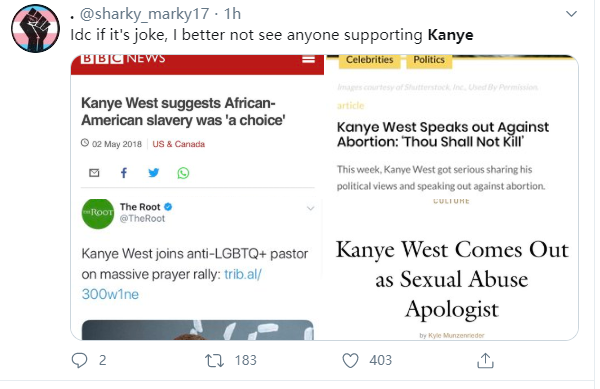600x389 pixels.
Task: Open the BBC News hamburger menu
Action: 308,59
